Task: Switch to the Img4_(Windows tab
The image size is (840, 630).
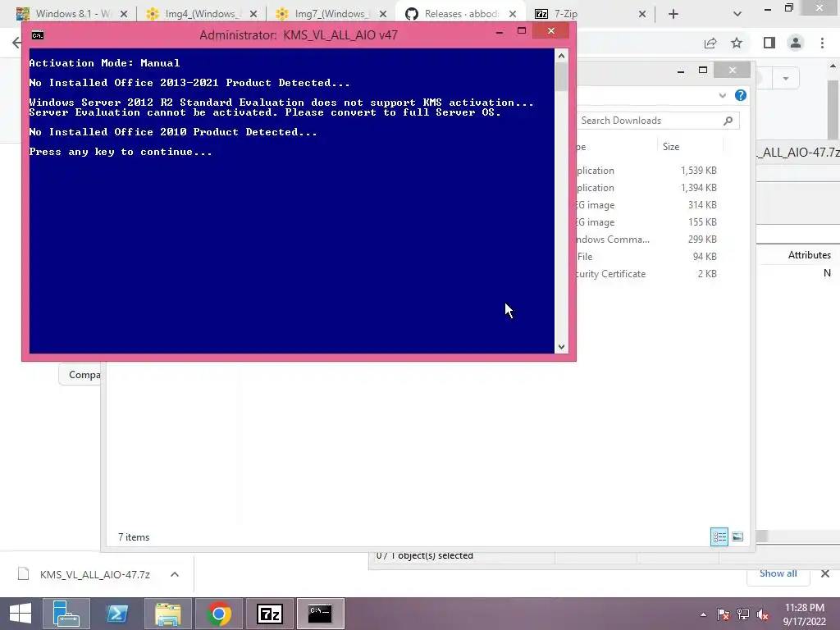Action: tap(200, 14)
